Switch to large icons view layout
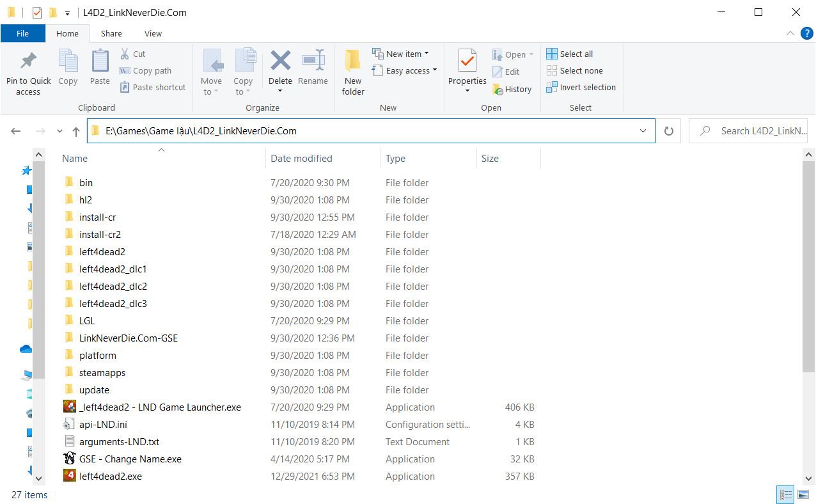 point(802,494)
